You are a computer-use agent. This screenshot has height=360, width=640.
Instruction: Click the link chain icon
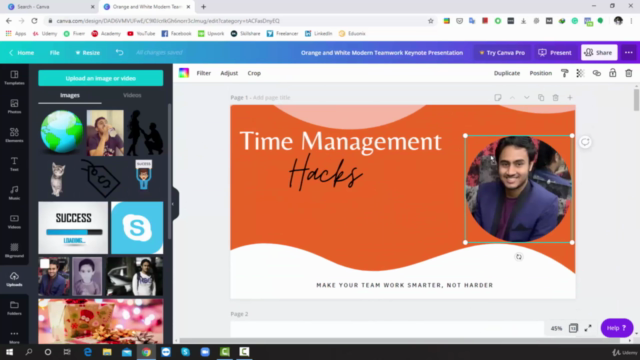pos(596,73)
